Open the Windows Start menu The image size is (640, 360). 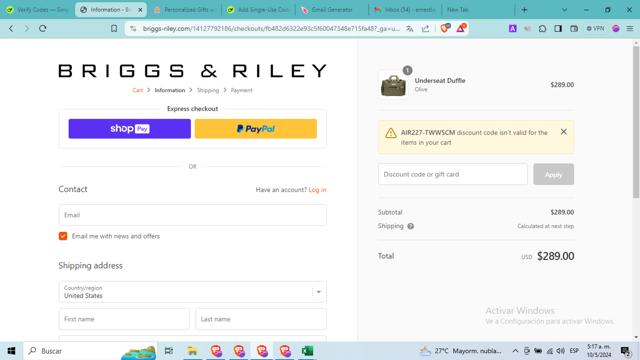11,351
